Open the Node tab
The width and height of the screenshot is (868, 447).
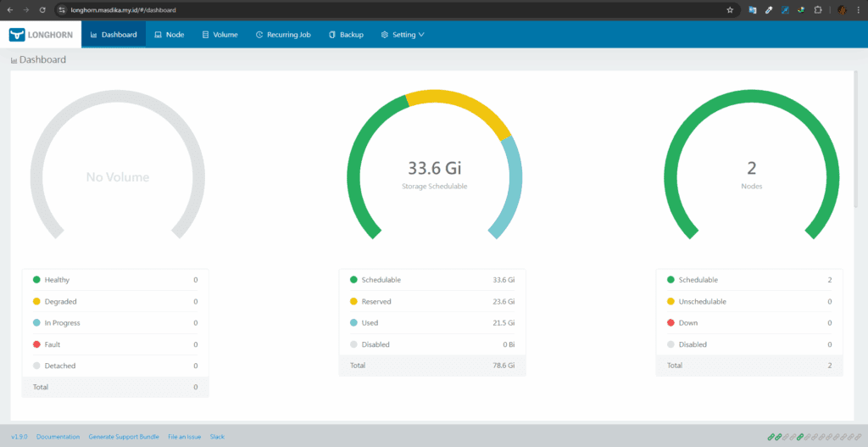pos(170,34)
